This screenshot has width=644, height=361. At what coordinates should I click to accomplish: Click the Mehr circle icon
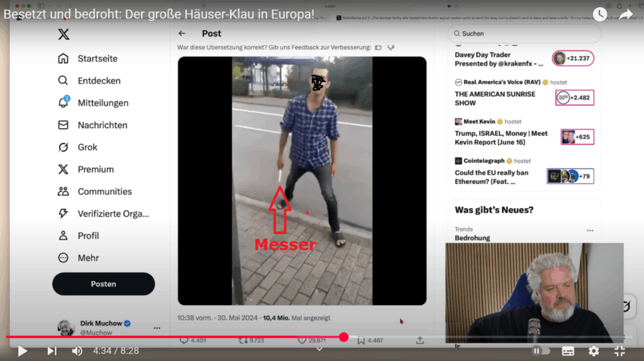click(x=64, y=258)
